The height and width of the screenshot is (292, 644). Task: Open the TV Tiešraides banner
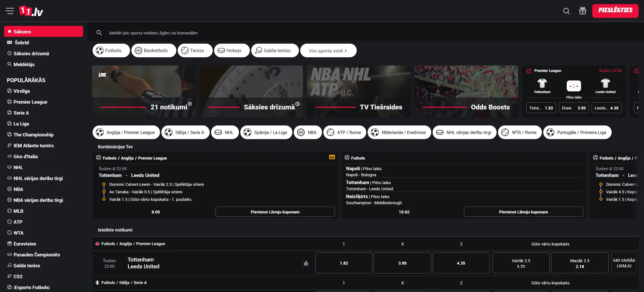tap(359, 91)
